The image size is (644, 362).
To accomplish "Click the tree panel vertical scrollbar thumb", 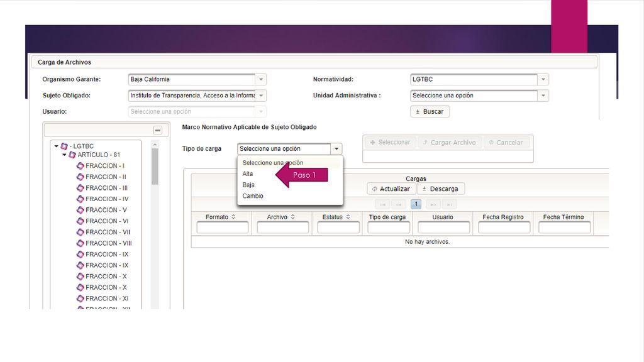I will pos(155,167).
